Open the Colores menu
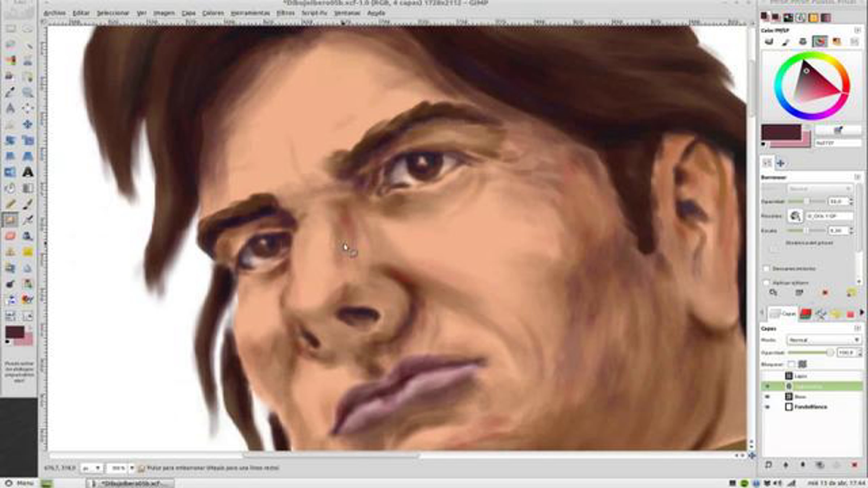868x488 pixels. [x=213, y=13]
